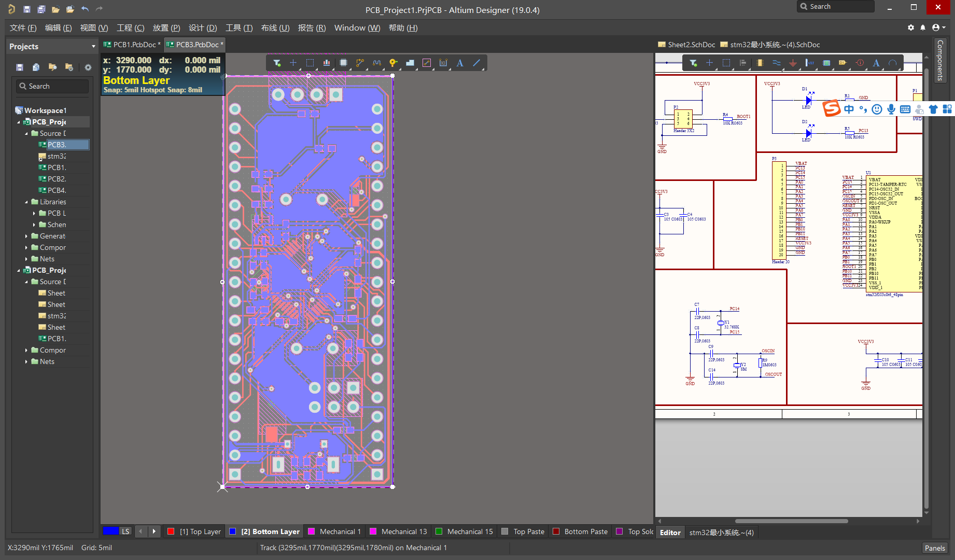Click the Save icon in title bar

(27, 9)
